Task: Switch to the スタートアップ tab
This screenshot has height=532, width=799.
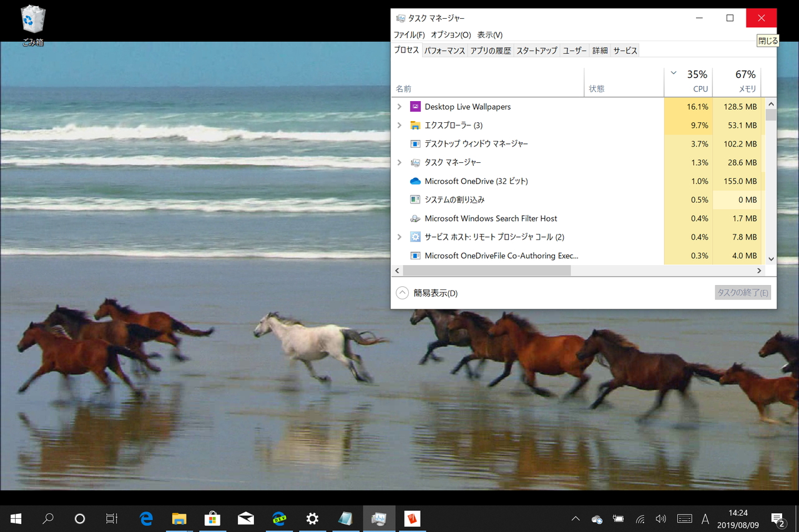Action: (536, 50)
